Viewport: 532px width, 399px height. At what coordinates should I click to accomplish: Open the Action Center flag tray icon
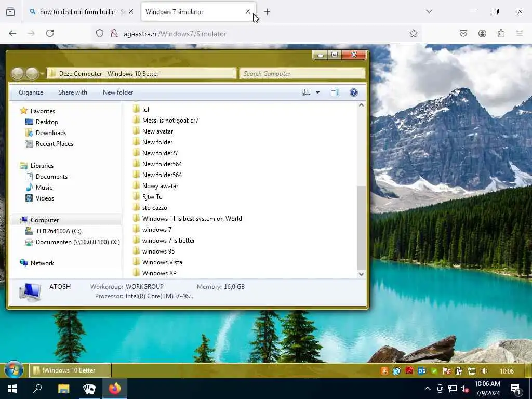tap(446, 371)
